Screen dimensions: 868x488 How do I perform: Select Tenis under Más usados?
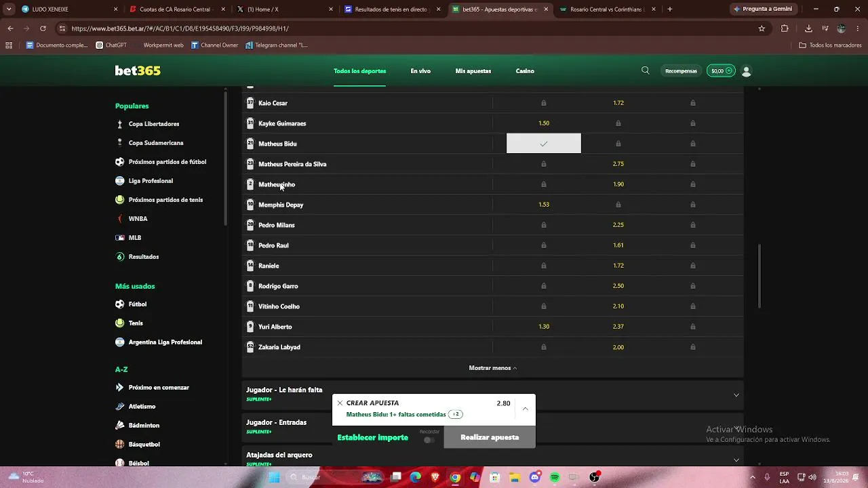coord(136,323)
